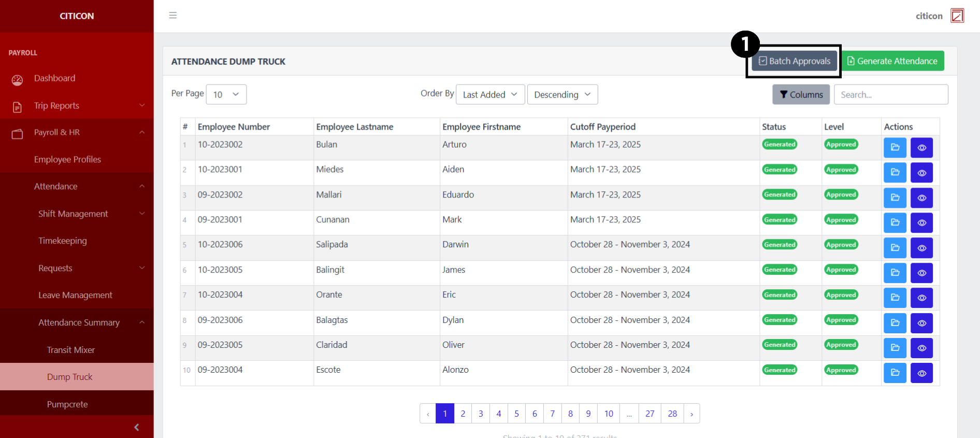
Task: Select Transit Mixer in the sidebar
Action: pyautogui.click(x=71, y=350)
